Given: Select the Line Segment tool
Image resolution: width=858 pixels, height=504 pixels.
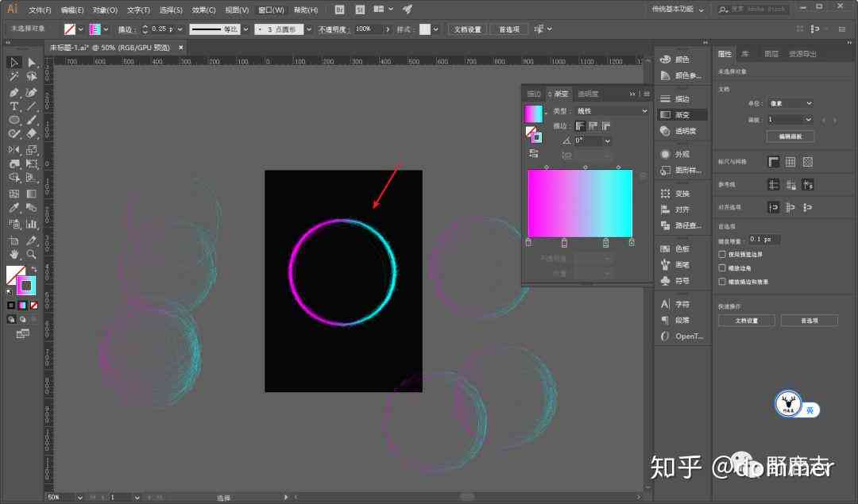Looking at the screenshot, I should click(32, 106).
